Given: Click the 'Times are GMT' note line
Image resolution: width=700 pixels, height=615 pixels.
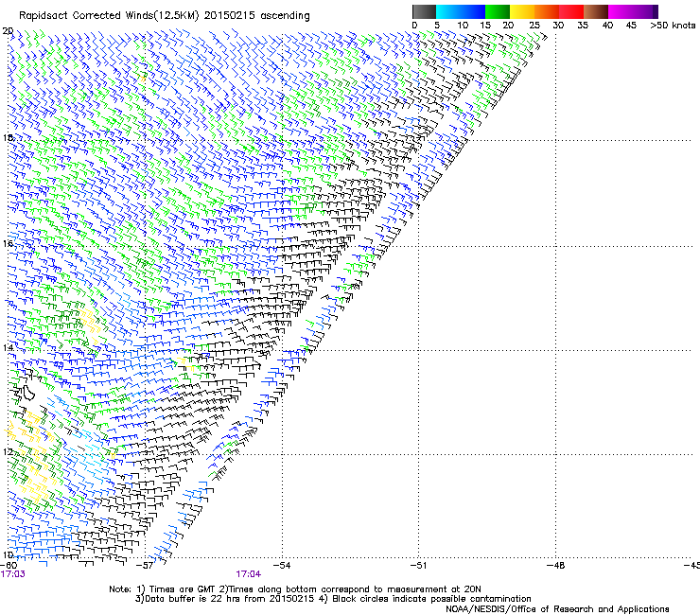Looking at the screenshot, I should [x=295, y=589].
